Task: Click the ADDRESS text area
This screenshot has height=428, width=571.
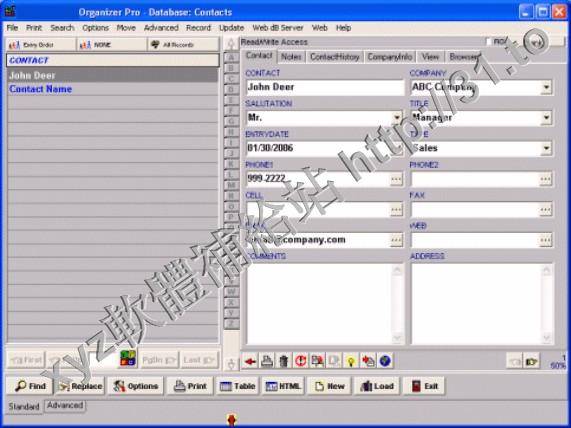Action: [477, 303]
